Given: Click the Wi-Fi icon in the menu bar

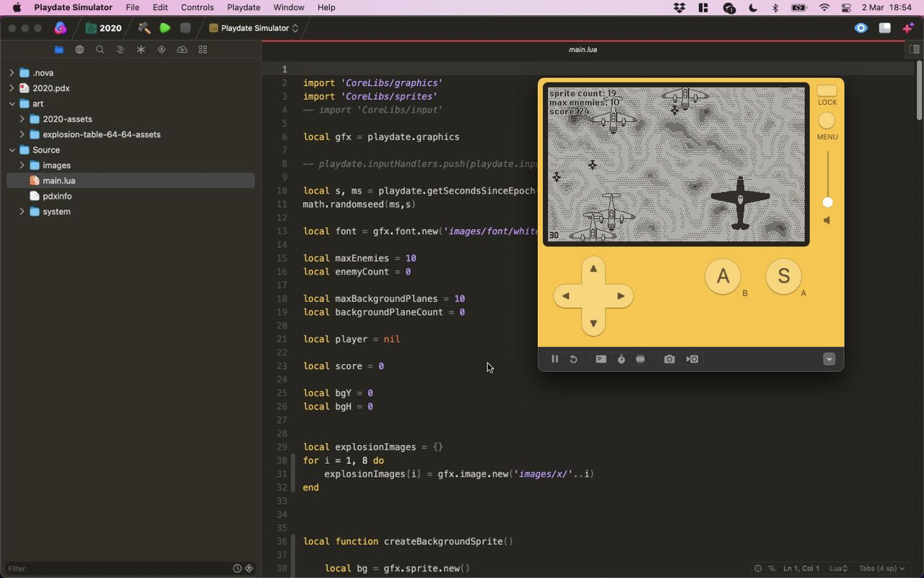Looking at the screenshot, I should (x=824, y=7).
